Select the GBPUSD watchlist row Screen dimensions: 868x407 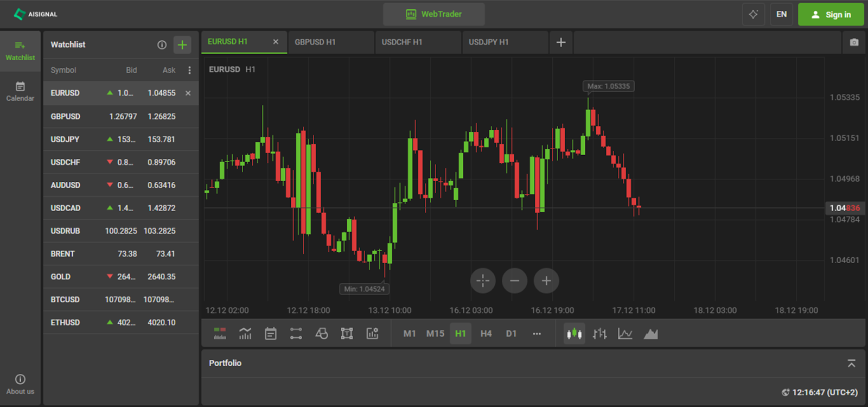[x=121, y=117]
